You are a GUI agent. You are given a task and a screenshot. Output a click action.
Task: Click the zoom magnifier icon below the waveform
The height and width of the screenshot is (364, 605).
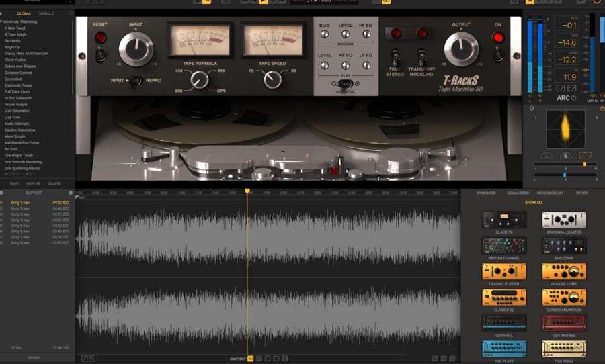click(x=435, y=359)
